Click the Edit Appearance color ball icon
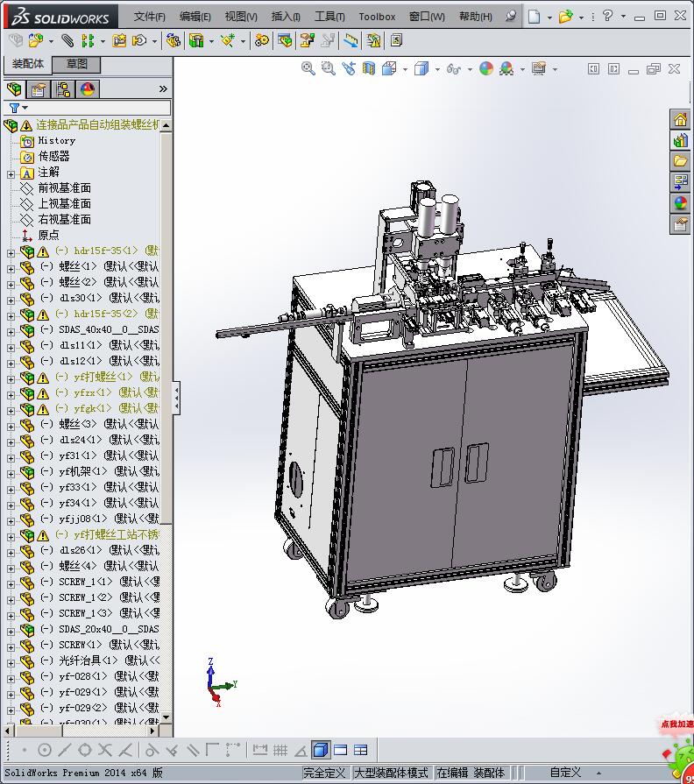 coord(486,68)
